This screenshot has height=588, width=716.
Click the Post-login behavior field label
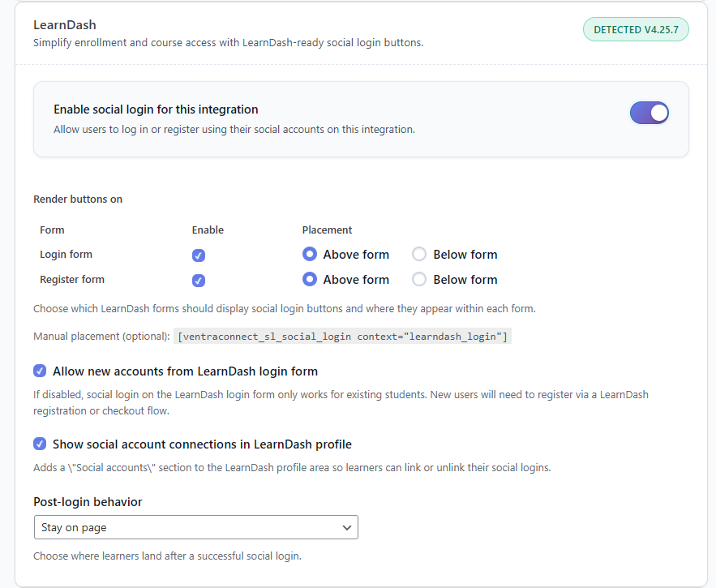pyautogui.click(x=88, y=502)
